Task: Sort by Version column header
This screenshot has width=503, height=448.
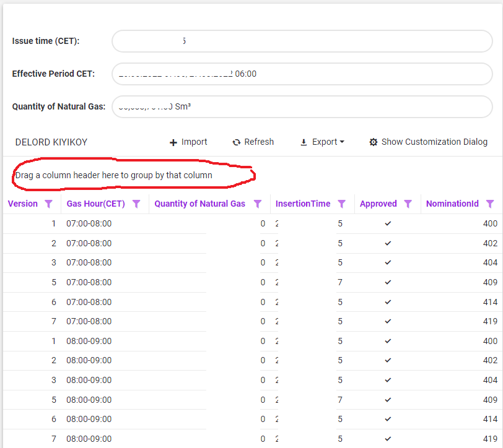Action: click(22, 204)
